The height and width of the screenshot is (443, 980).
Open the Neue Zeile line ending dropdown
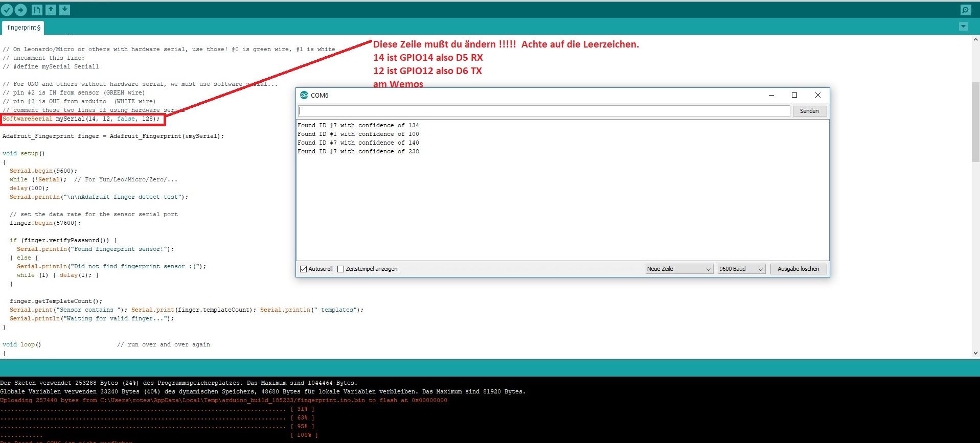679,269
